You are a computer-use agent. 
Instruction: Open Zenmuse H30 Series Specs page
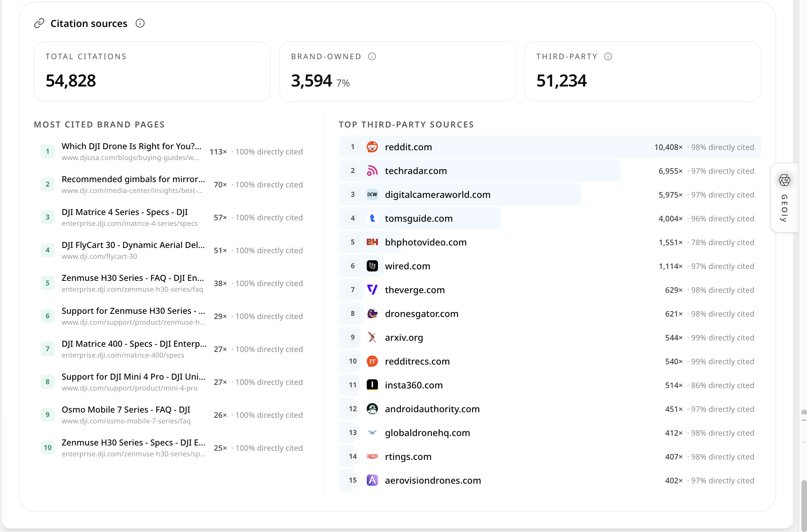[133, 443]
